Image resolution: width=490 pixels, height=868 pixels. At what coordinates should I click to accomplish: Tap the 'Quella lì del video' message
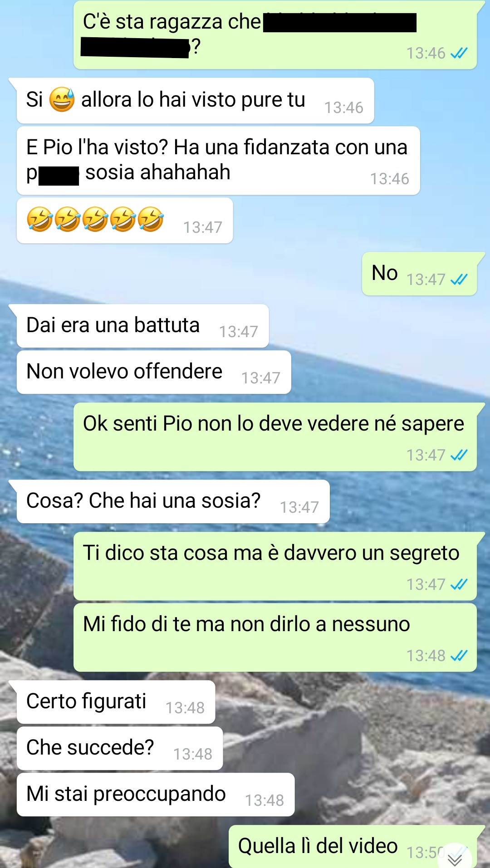click(354, 846)
